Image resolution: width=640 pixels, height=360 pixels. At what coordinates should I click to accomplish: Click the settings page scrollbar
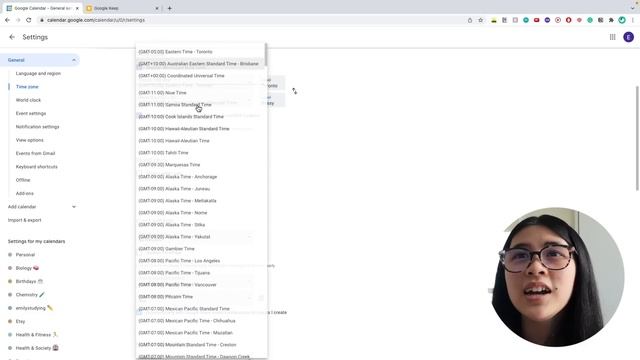pos(637,138)
